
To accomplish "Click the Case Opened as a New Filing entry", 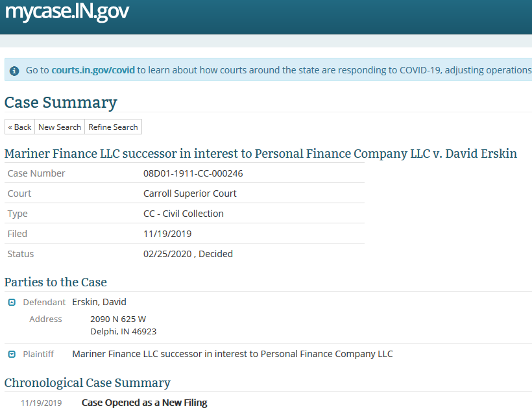I will click(144, 403).
